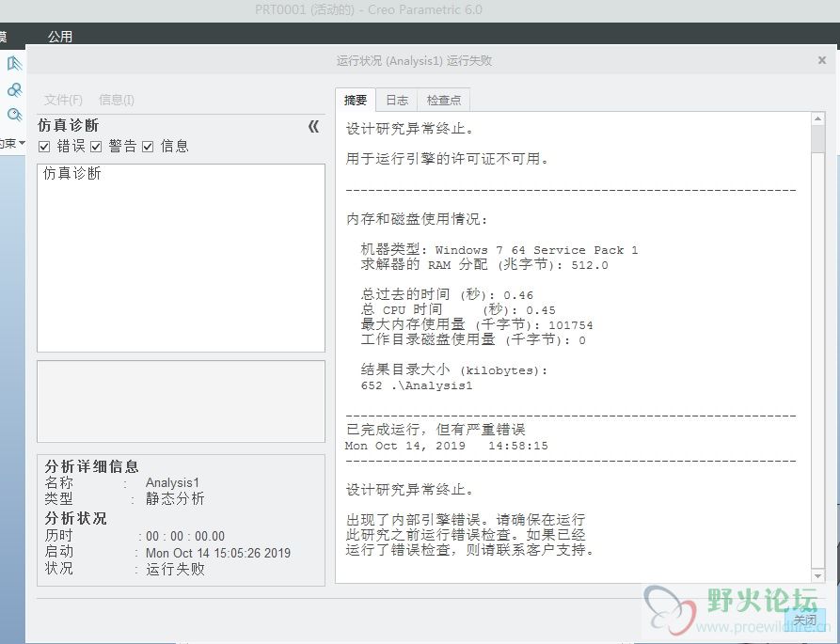Click the linked-circles icon in left toolbar
The image size is (840, 644).
(14, 89)
